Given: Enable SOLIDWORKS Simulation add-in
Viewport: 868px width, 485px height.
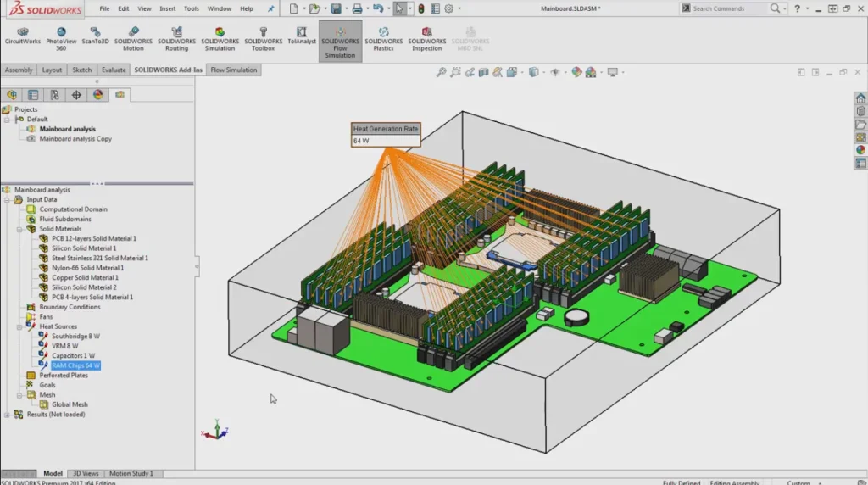Looking at the screenshot, I should point(220,39).
